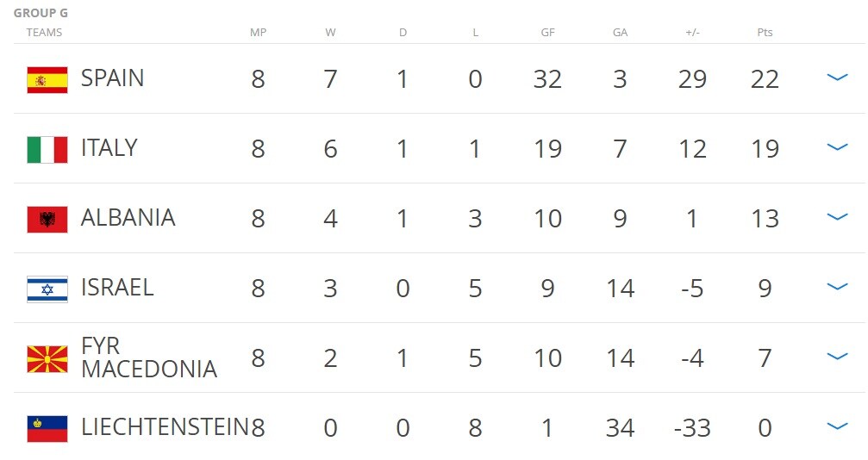The width and height of the screenshot is (868, 460).
Task: Click the Spain flag icon
Action: (47, 80)
